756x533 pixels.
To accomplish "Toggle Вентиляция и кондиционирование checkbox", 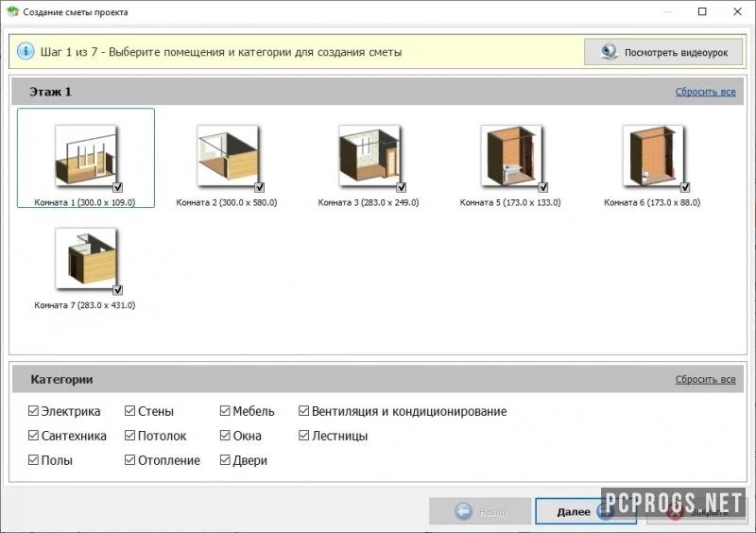I will click(303, 411).
